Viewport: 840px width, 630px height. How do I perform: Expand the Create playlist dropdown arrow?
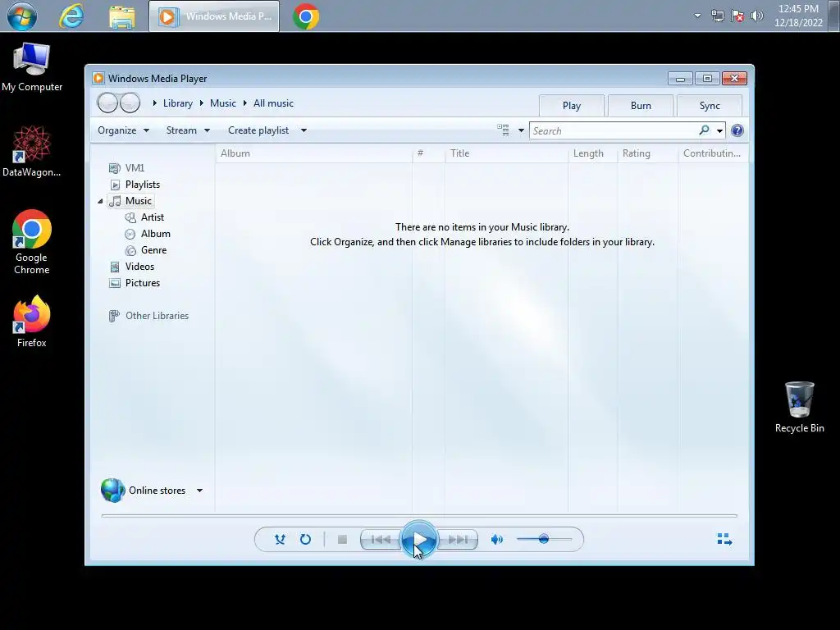pyautogui.click(x=304, y=130)
